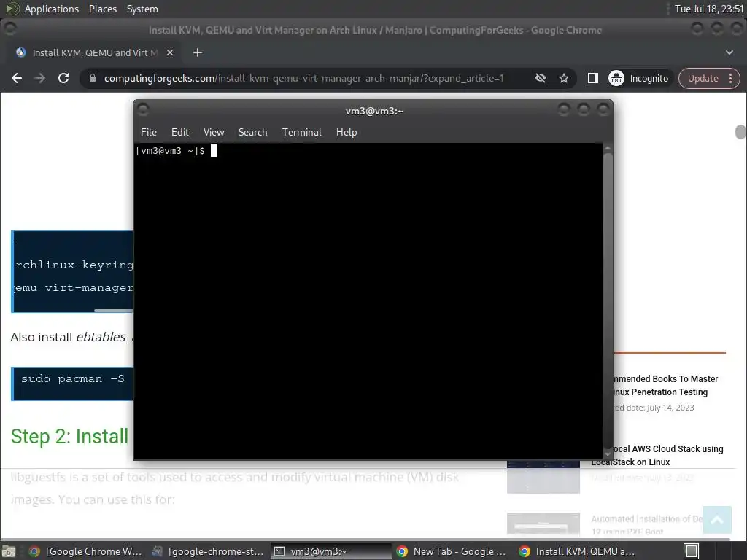747x560 pixels.
Task: Click the web page vertical scrollbar thumb
Action: point(740,132)
